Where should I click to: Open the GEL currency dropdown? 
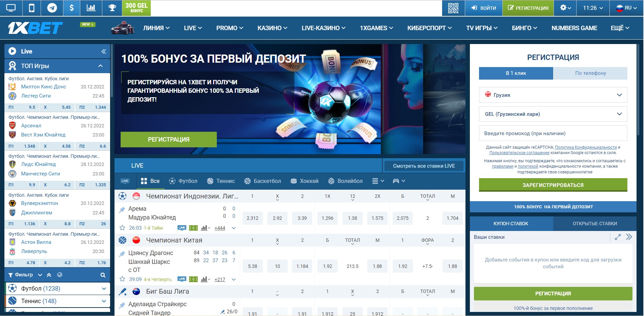coord(553,114)
